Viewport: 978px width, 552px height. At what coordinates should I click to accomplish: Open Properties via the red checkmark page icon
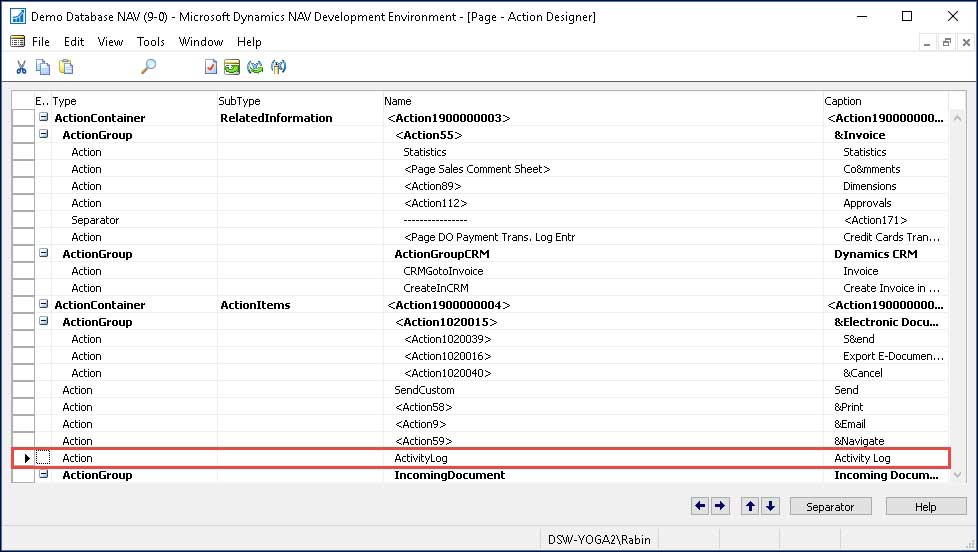coord(211,67)
